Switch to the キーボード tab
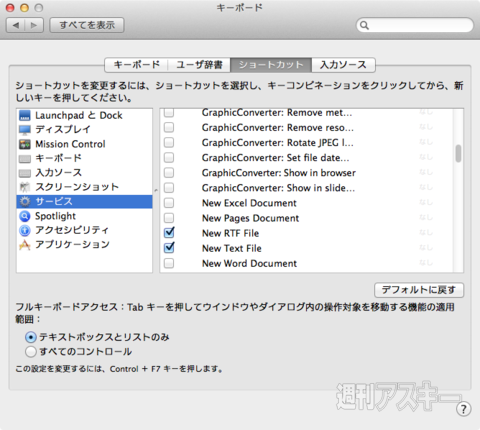The width and height of the screenshot is (480, 430). [136, 65]
